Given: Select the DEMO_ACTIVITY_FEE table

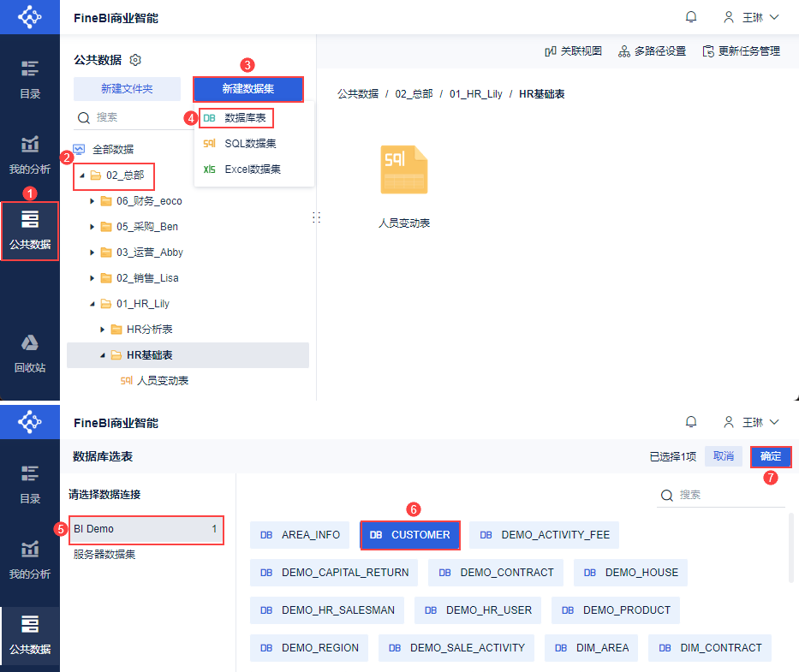Looking at the screenshot, I should pyautogui.click(x=544, y=535).
